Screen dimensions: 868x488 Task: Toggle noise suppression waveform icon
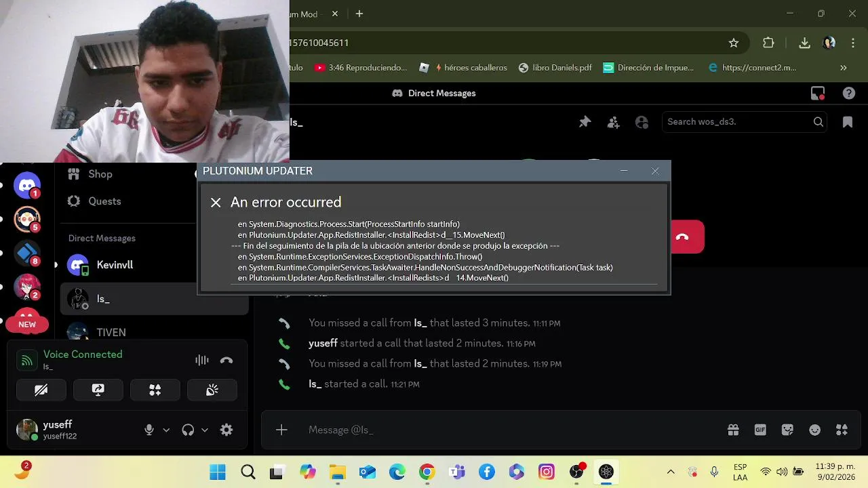point(201,361)
